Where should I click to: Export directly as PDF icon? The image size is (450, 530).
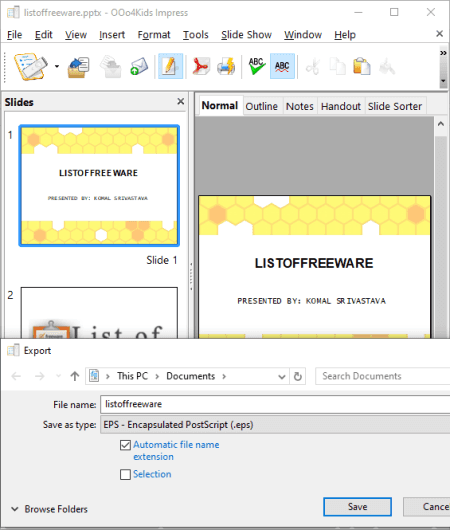(x=201, y=66)
